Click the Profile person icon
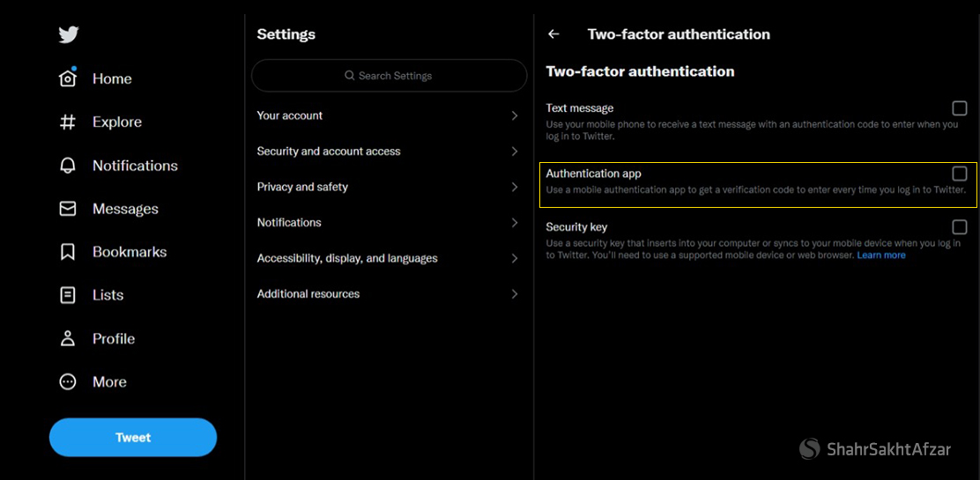 68,338
